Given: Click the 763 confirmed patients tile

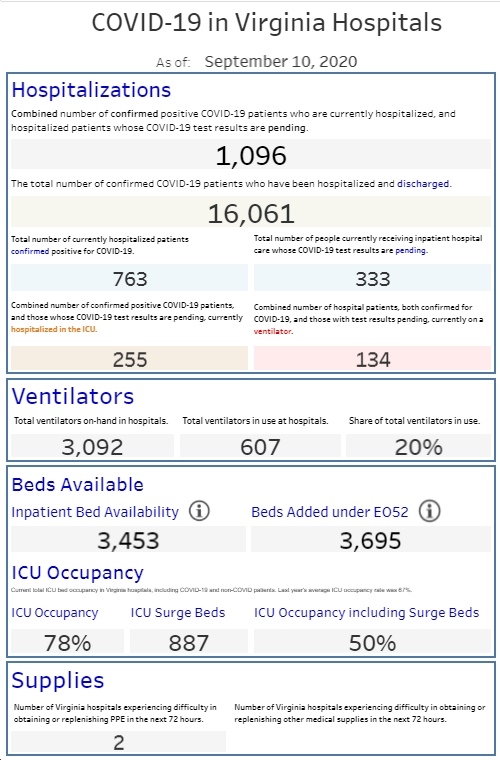Looking at the screenshot, I should tap(129, 278).
